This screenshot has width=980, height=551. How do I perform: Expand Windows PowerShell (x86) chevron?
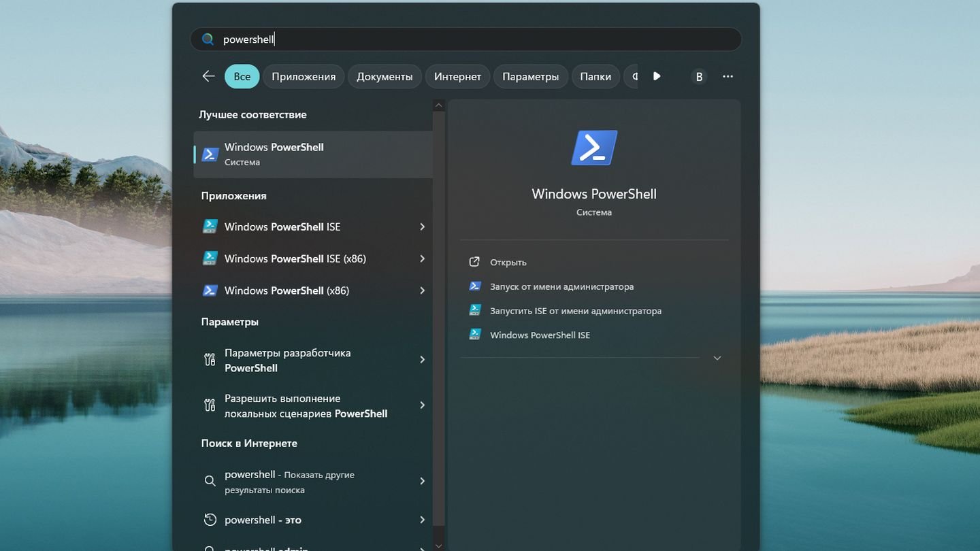422,290
